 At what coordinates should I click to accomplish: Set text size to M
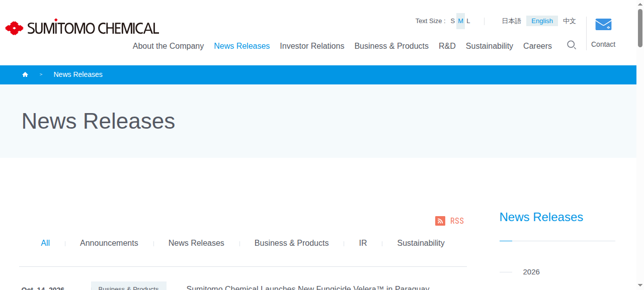461,21
